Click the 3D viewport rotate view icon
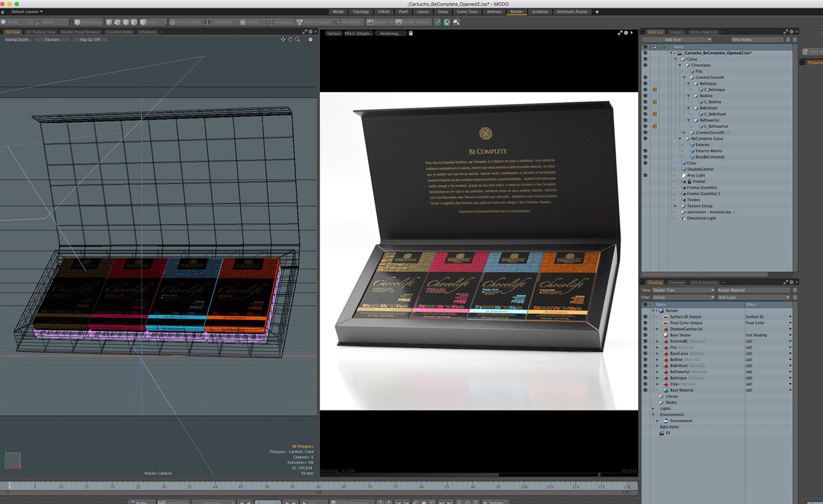This screenshot has width=823, height=504. click(x=290, y=40)
